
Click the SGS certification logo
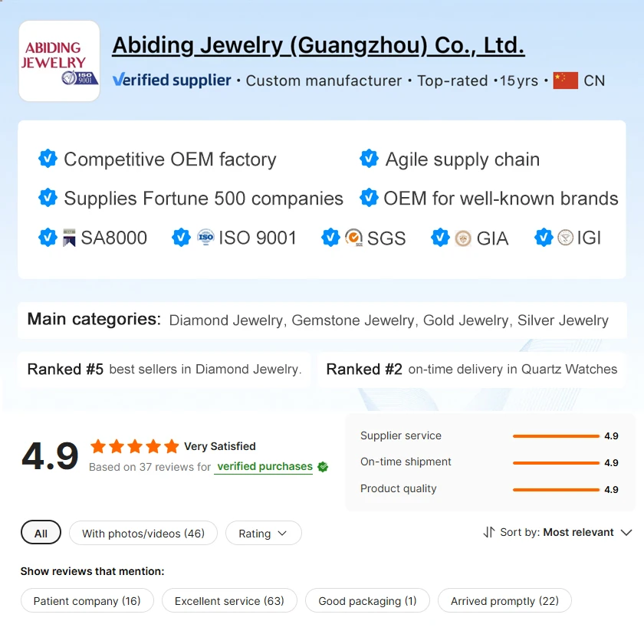tap(353, 238)
